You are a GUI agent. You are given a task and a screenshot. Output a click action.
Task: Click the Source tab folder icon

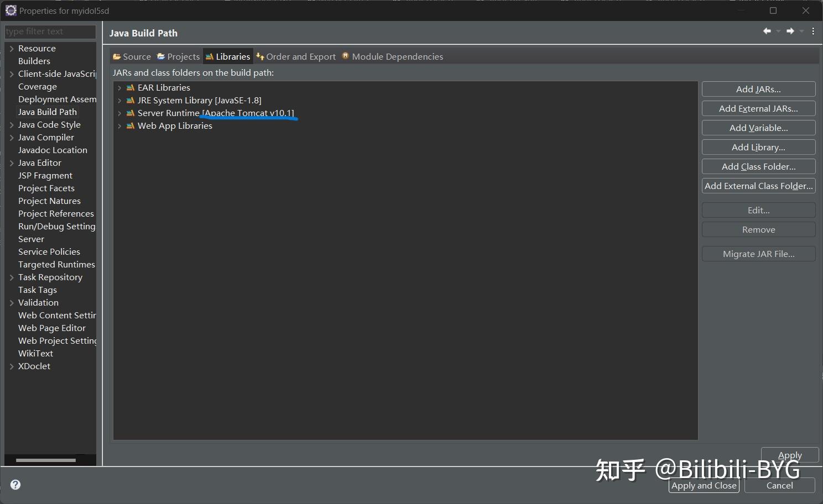(x=116, y=56)
